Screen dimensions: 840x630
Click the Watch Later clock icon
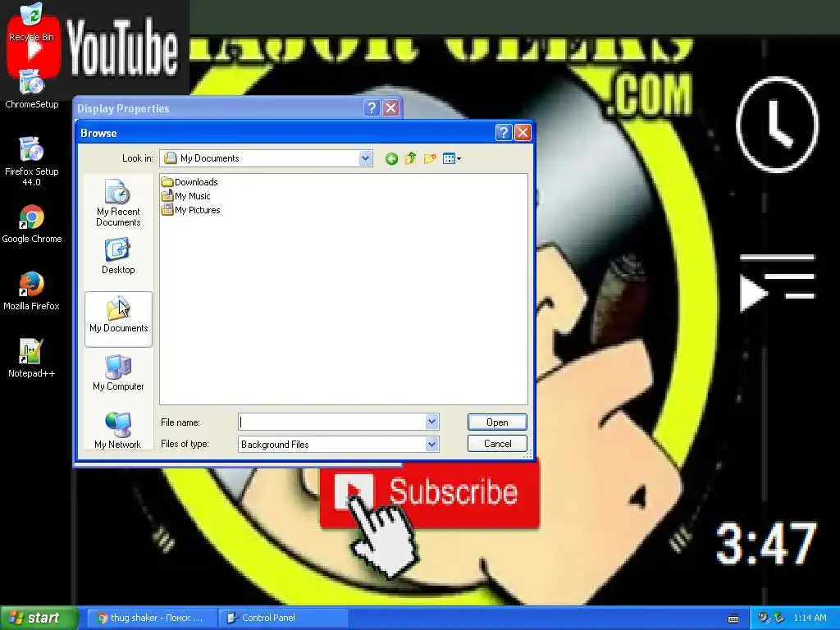click(778, 125)
